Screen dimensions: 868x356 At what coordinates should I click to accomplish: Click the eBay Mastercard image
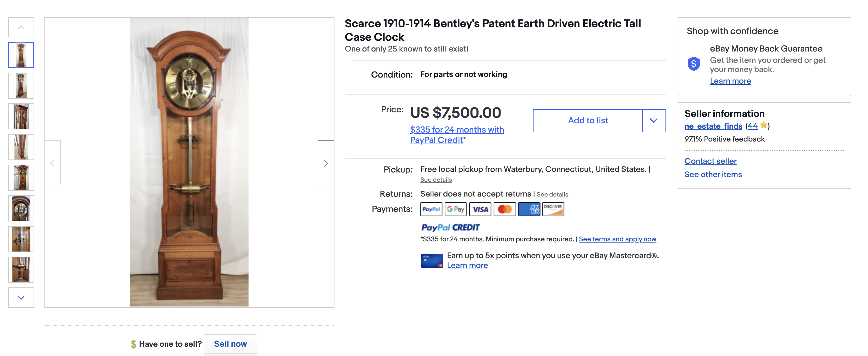431,260
